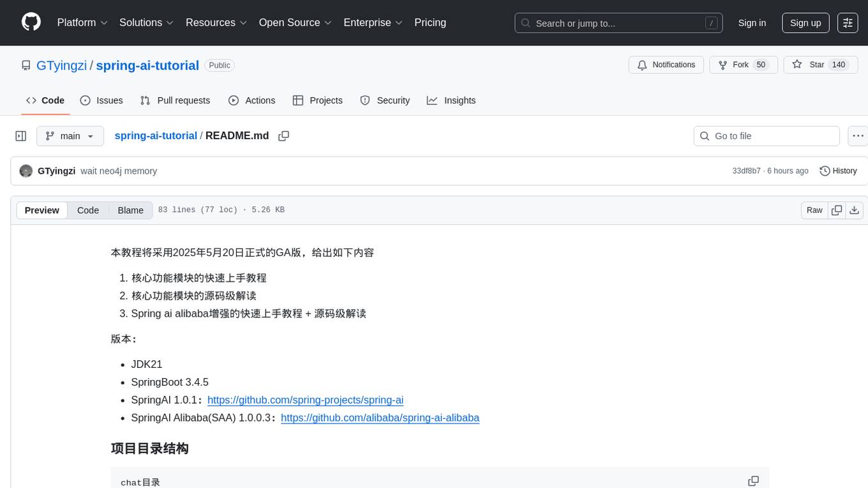Switch to the Blame view
This screenshot has height=488, width=868.
click(x=131, y=210)
